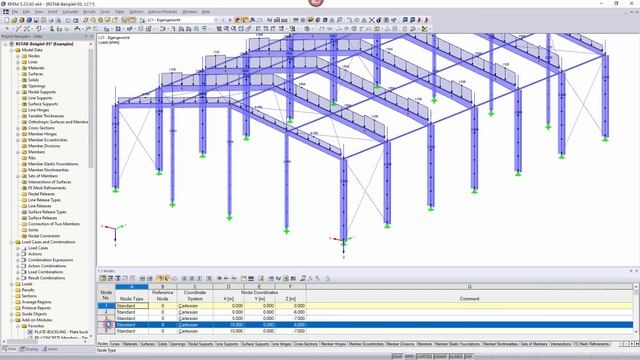Click the Node Type cell of node 1

(x=132, y=305)
